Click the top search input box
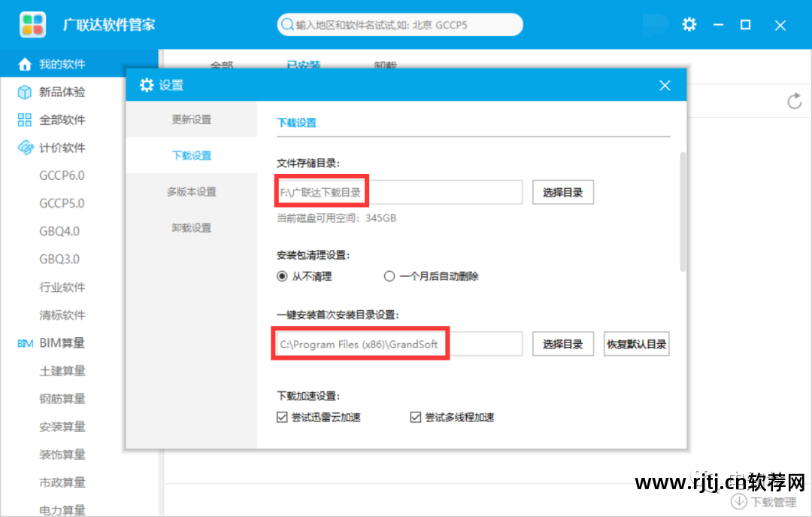This screenshot has width=812, height=517. click(x=400, y=24)
